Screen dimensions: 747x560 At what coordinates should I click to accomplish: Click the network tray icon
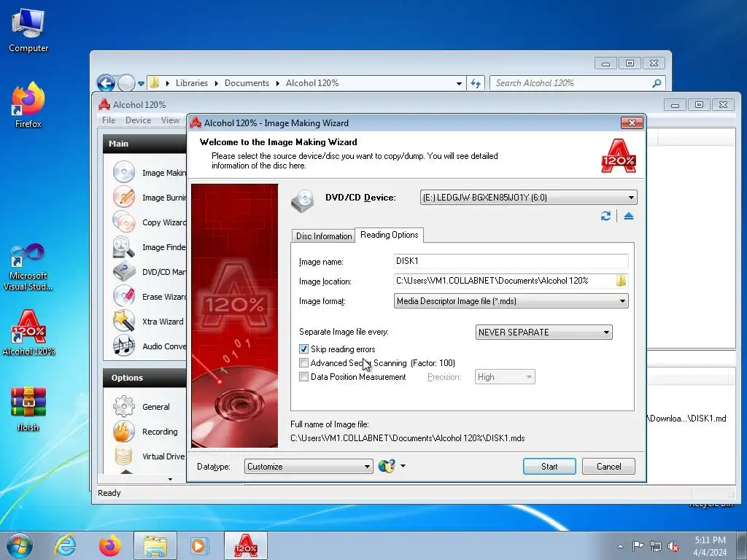[x=656, y=546]
